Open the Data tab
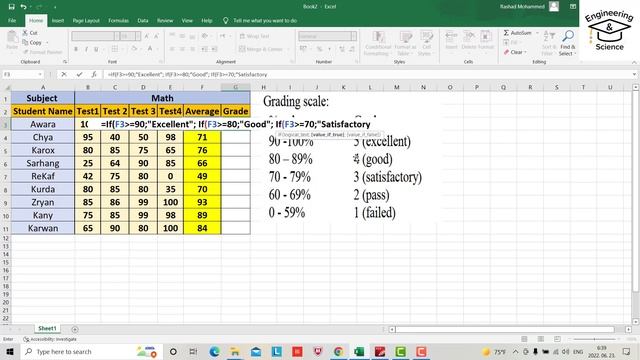 point(143,20)
